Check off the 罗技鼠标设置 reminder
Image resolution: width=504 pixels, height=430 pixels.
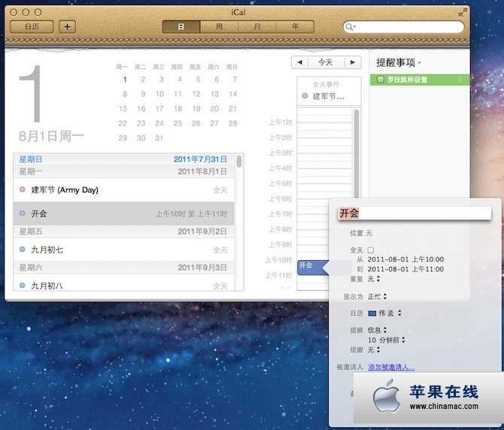[x=381, y=80]
